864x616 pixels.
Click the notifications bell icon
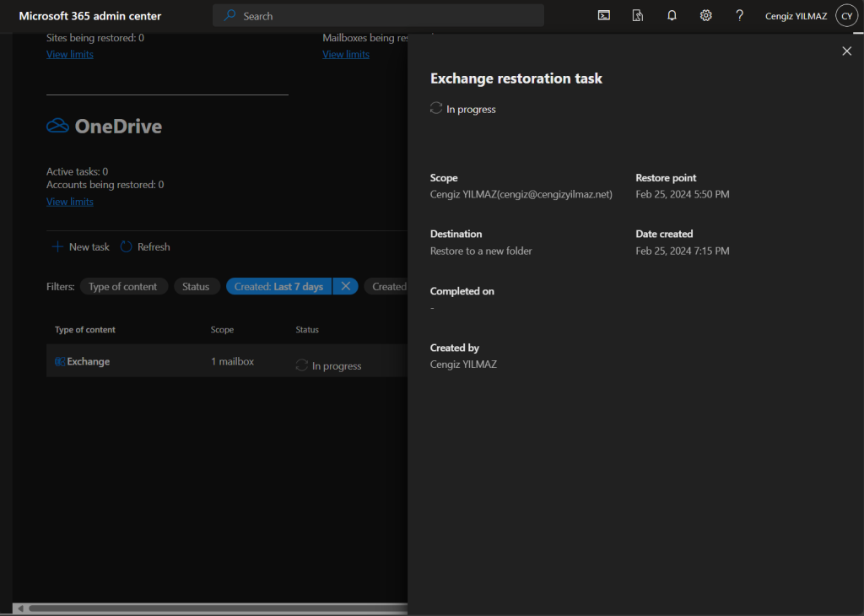coord(672,15)
